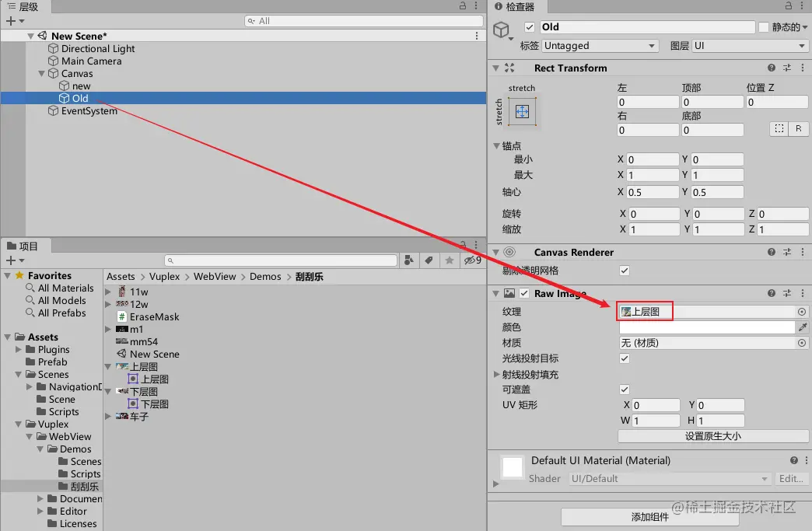Toggle blueprint mode in Rect Transform
812x531 pixels.
tap(779, 128)
